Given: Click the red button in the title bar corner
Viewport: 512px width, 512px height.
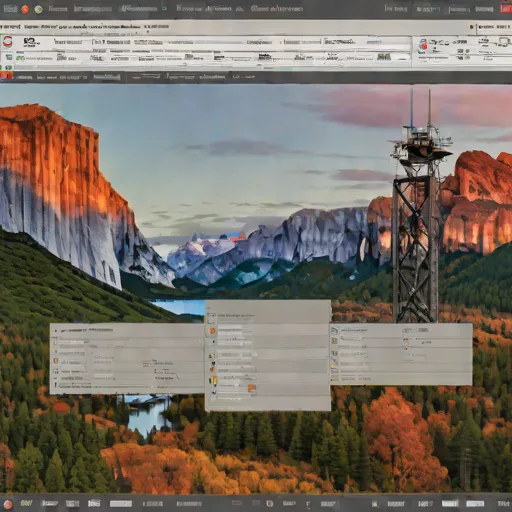Looking at the screenshot, I should 506,9.
